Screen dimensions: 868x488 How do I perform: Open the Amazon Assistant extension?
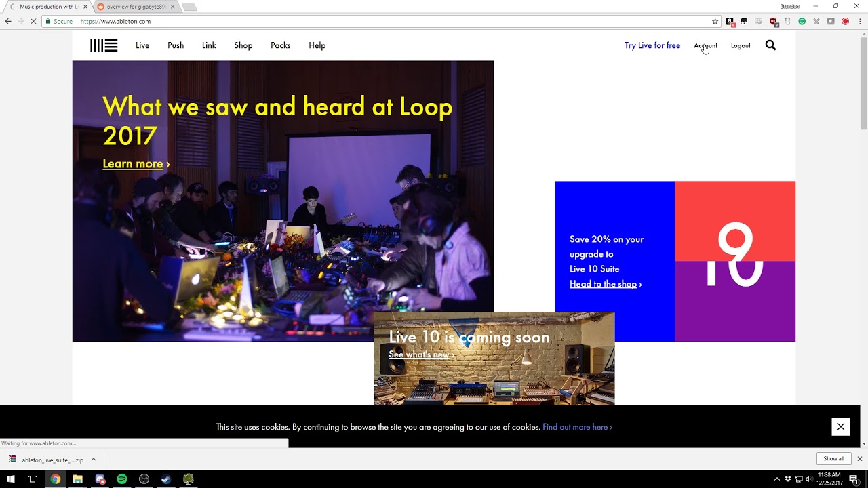tap(730, 22)
